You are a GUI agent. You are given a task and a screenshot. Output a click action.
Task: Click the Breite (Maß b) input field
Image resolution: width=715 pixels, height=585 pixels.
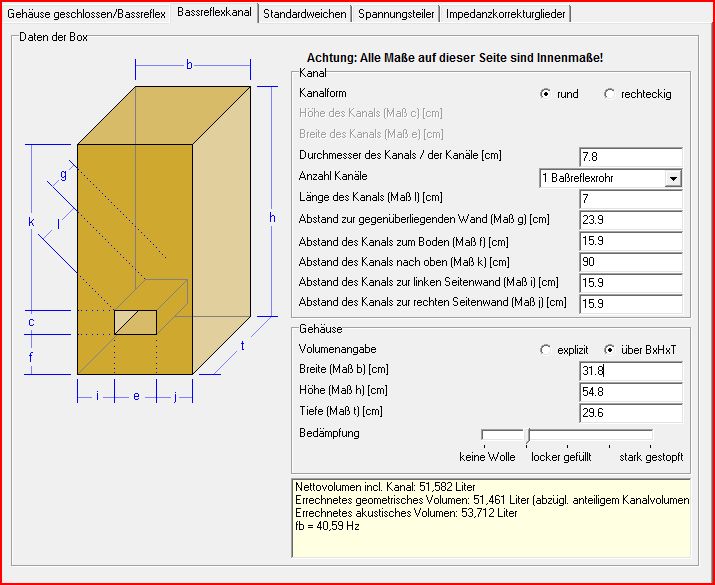pos(630,371)
